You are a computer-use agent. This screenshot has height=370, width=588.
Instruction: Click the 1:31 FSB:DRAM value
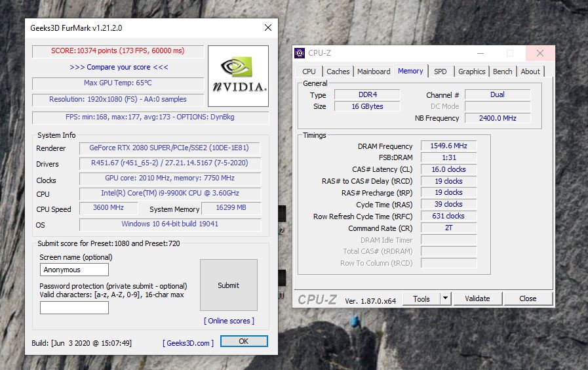click(x=448, y=157)
